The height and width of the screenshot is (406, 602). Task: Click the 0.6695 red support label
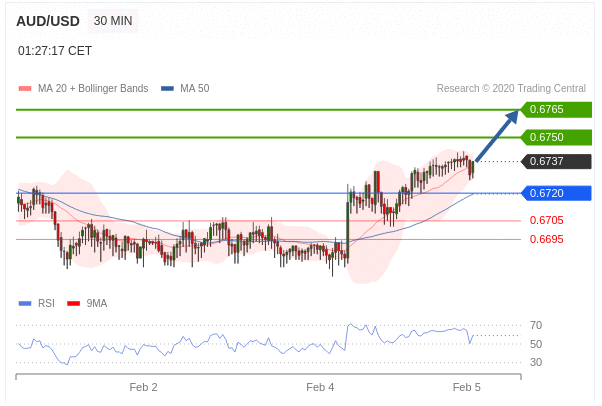(546, 239)
